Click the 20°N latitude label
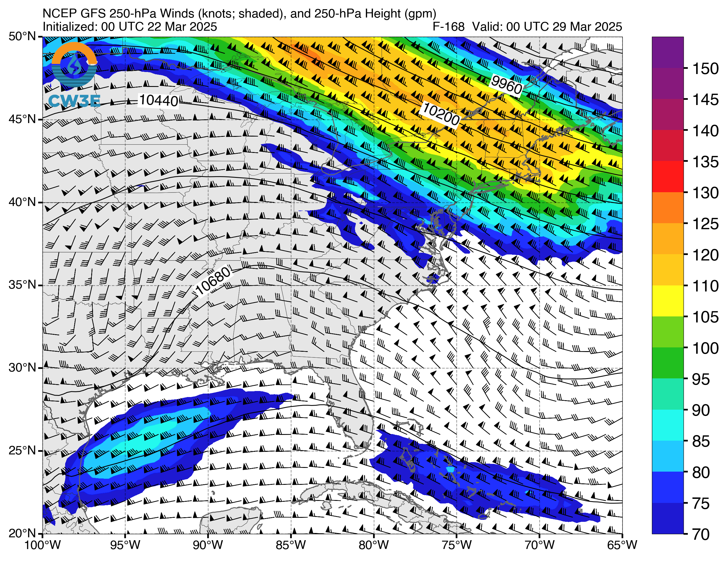Viewport: 728px width, 566px height. click(x=22, y=533)
